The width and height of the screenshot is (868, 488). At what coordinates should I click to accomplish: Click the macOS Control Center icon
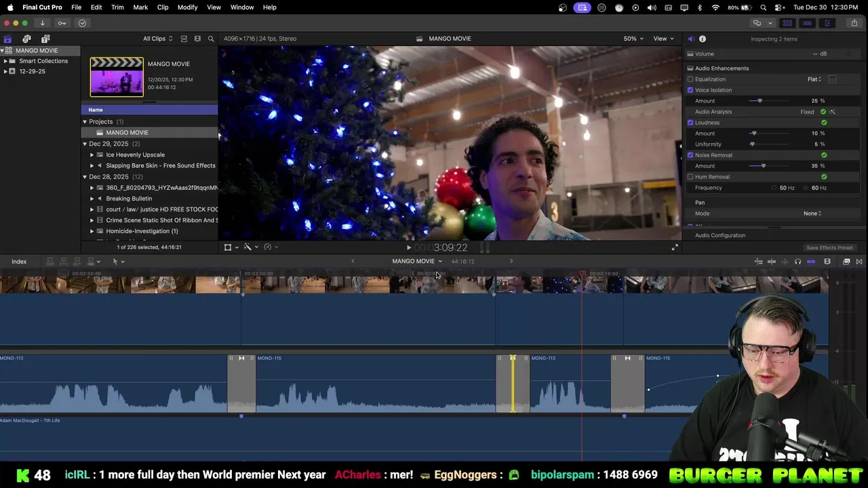pos(778,7)
